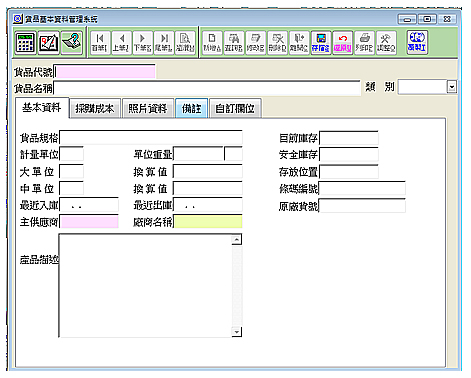Maximize the 貨品基本資料管理系統 window

[x=427, y=19]
